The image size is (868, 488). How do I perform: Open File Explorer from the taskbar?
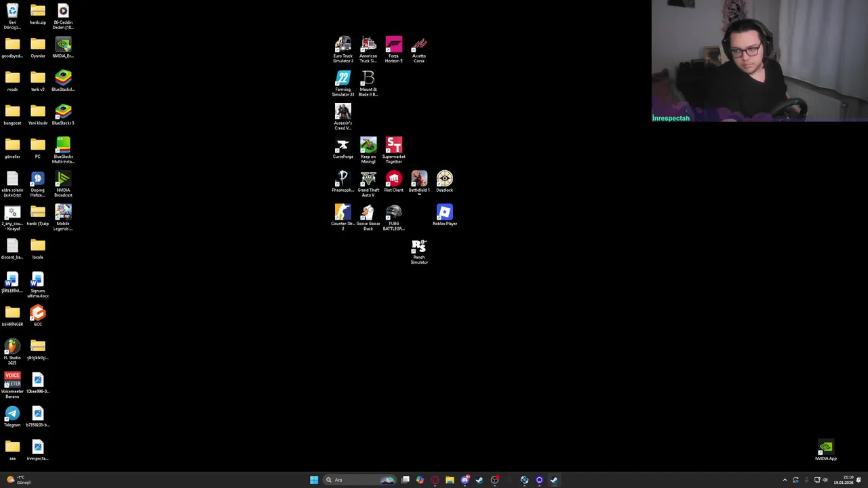coord(450,480)
